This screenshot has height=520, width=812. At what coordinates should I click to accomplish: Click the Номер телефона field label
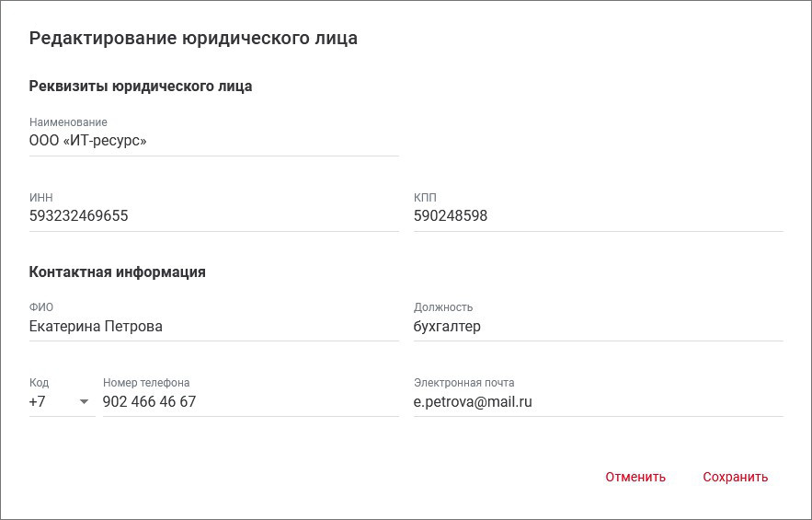click(146, 383)
